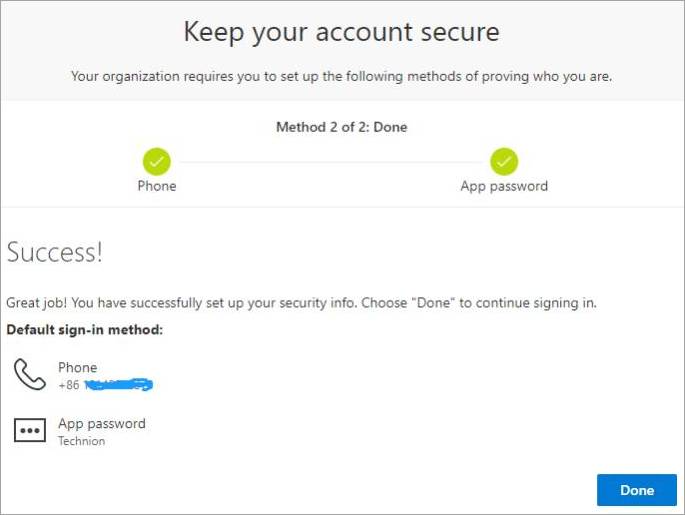Click the Great job success message
Screen dimensions: 685x515
click(301, 303)
